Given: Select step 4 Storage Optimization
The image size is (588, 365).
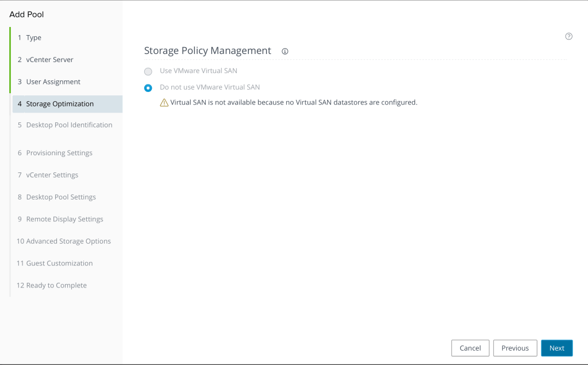Looking at the screenshot, I should click(60, 104).
